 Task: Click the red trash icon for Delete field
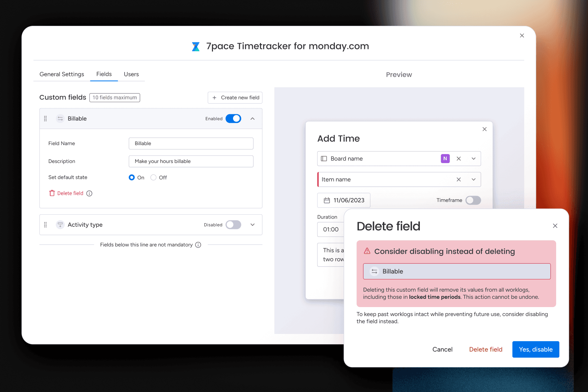point(52,193)
